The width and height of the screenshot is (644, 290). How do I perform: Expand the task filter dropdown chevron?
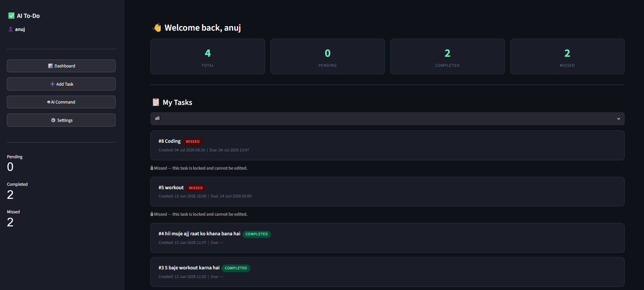tap(619, 119)
